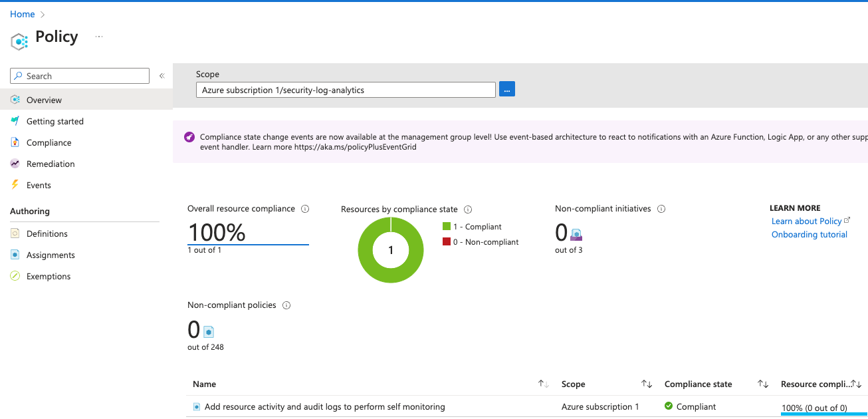This screenshot has width=868, height=419.
Task: Click the info icon beside Non-compliant policies
Action: pyautogui.click(x=286, y=305)
